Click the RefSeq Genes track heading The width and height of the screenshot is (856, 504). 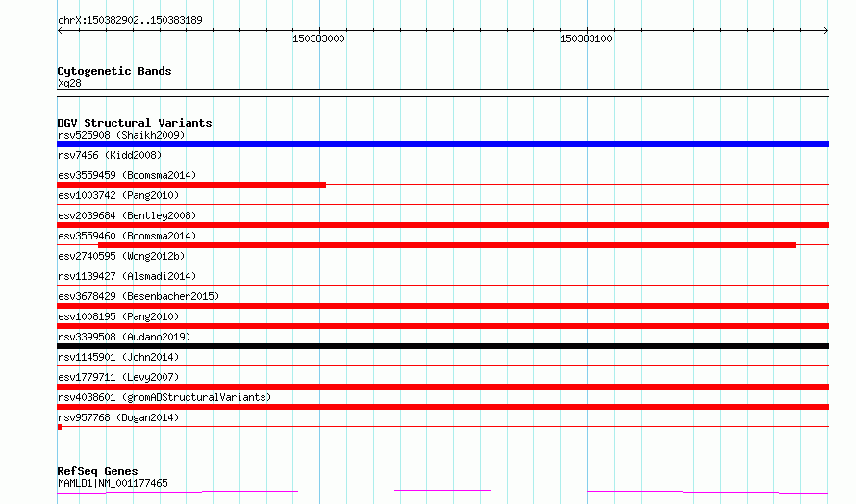pos(97,471)
